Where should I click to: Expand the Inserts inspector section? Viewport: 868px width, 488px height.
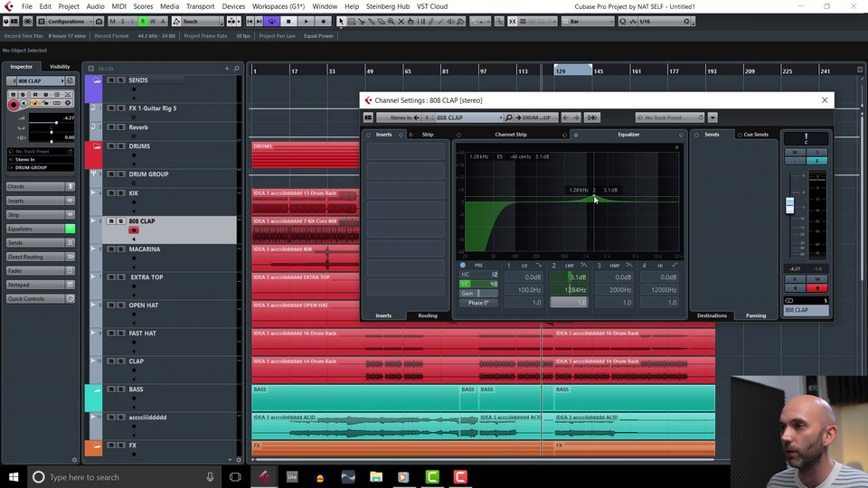[x=41, y=201]
